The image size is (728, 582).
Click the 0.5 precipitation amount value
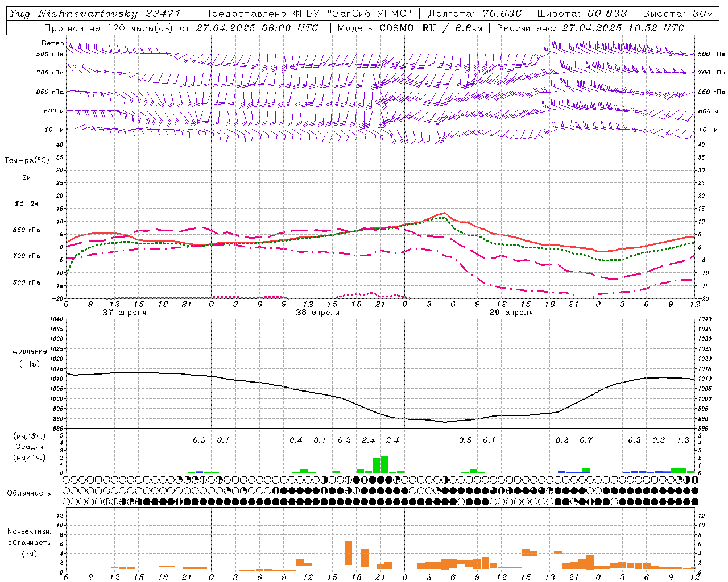pos(465,440)
